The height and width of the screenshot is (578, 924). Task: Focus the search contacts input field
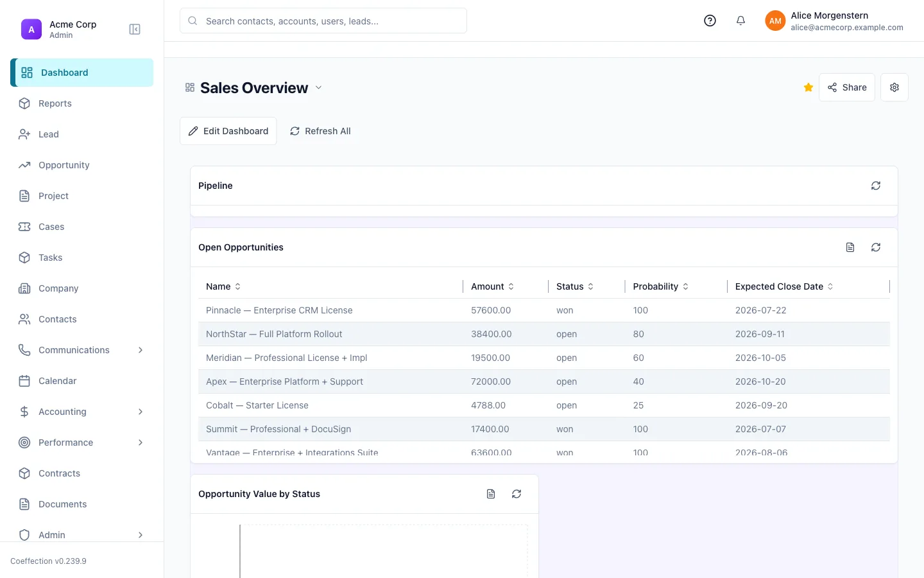point(323,21)
